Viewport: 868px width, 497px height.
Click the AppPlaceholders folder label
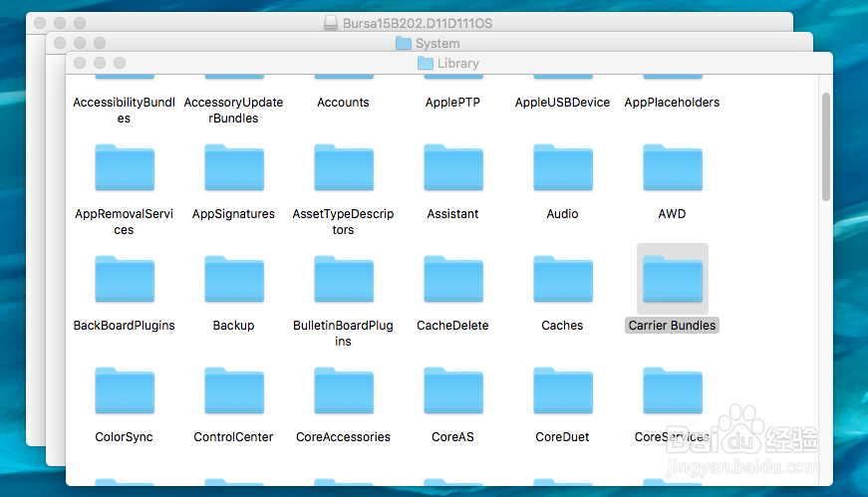tap(672, 103)
